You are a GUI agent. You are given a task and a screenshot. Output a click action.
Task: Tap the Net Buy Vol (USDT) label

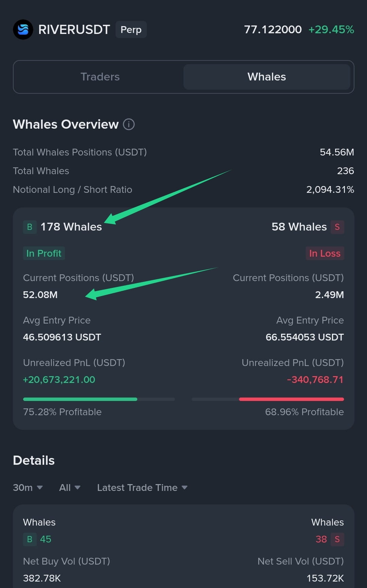pyautogui.click(x=67, y=561)
